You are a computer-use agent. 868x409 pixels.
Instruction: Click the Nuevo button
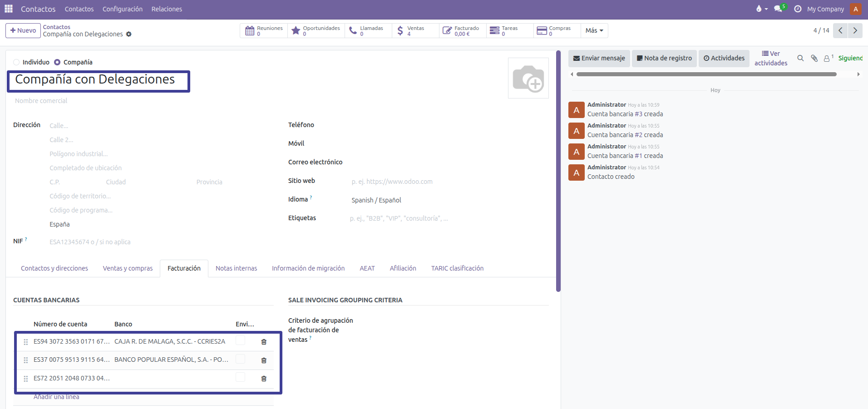[23, 30]
